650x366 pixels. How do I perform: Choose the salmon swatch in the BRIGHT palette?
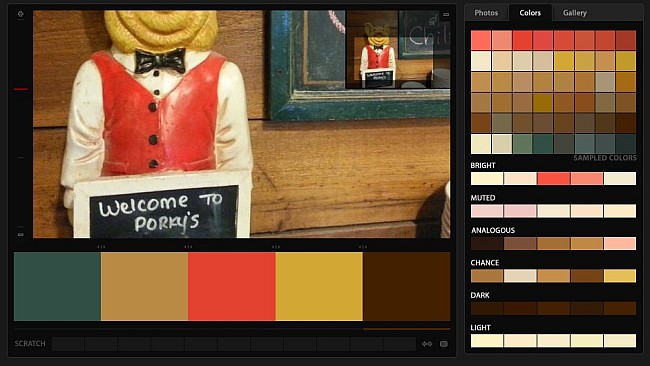(x=587, y=179)
